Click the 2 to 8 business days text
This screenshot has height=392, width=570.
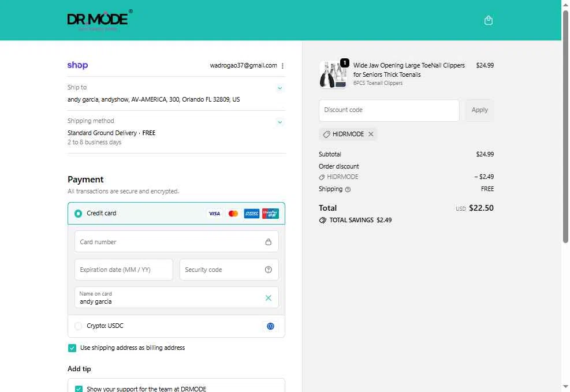[x=94, y=143]
